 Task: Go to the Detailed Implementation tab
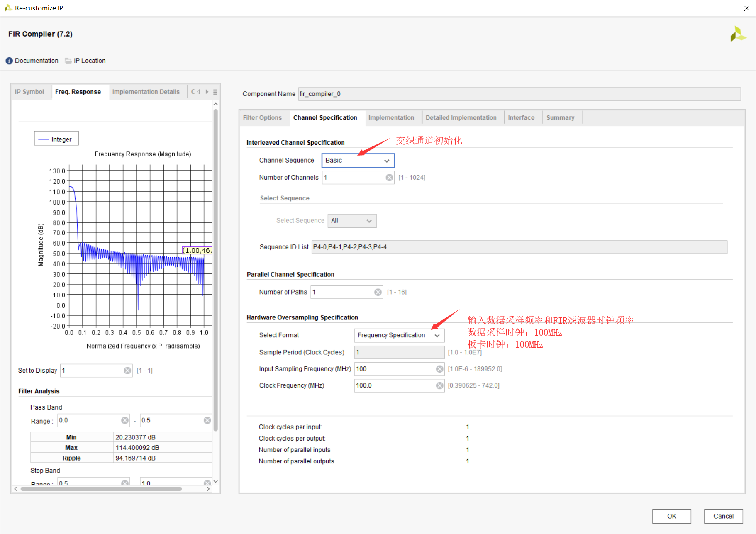coord(461,118)
